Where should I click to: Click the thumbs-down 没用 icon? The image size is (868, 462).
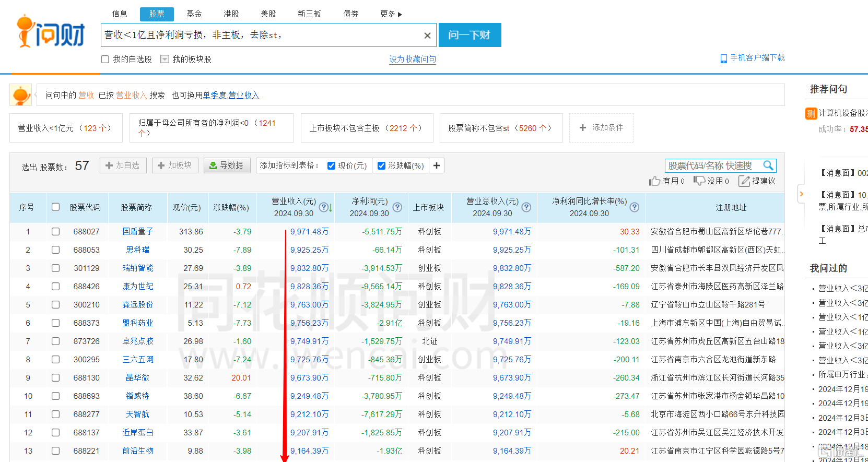coord(699,181)
